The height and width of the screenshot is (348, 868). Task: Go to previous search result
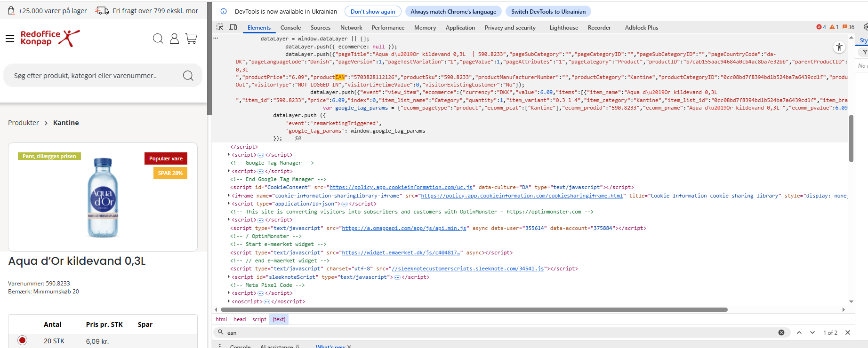point(799,332)
